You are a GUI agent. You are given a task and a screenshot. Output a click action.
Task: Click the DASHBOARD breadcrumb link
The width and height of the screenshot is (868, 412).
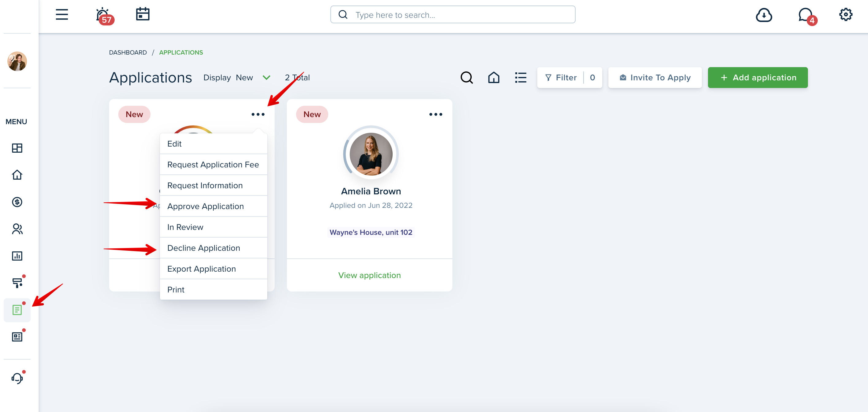tap(128, 52)
